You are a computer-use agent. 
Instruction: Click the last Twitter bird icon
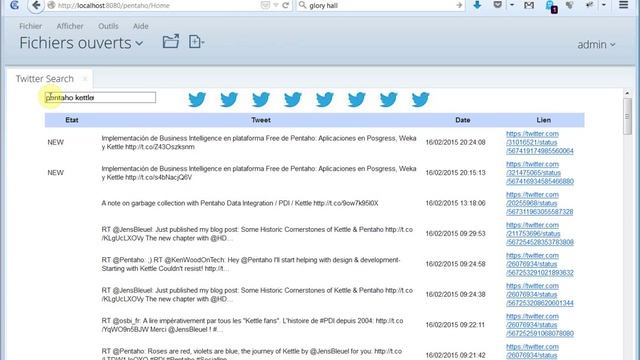[420, 99]
